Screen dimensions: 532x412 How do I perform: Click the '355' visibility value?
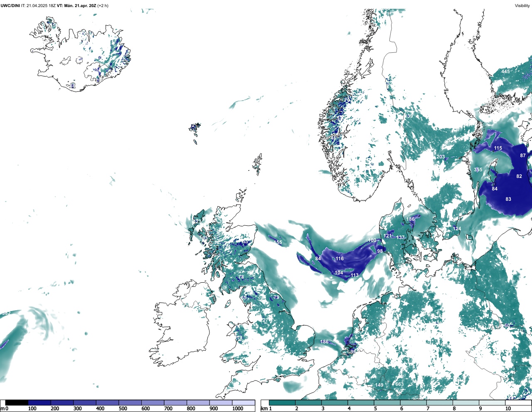[x=478, y=170]
